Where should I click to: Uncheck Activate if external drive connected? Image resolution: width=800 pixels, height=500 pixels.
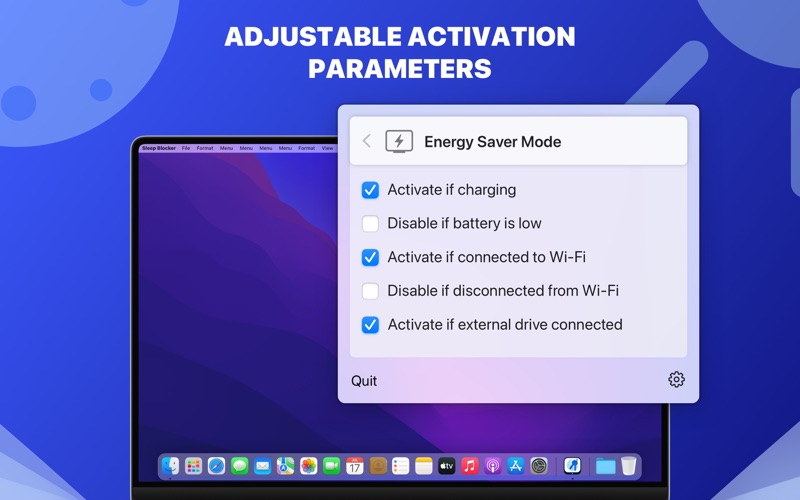pos(370,324)
